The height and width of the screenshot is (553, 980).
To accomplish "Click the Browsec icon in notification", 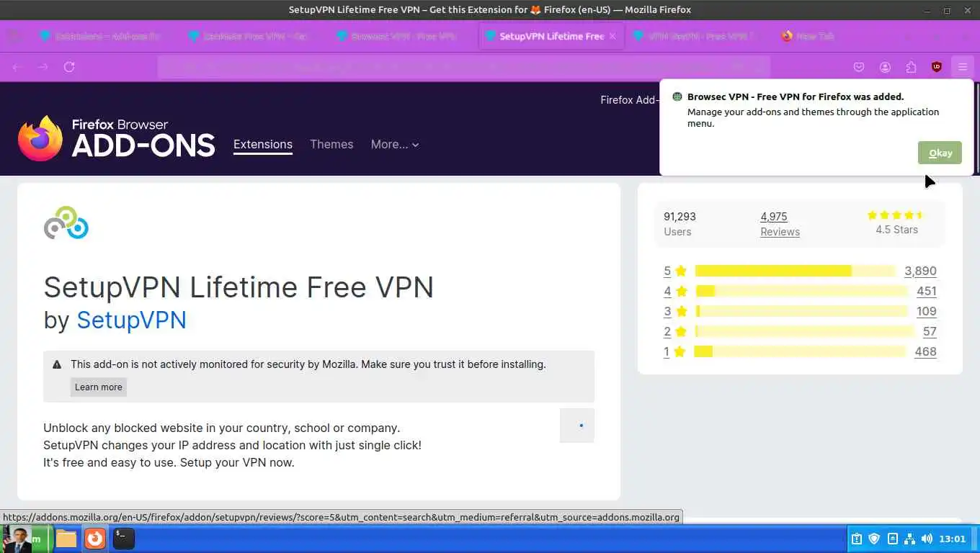I will pyautogui.click(x=677, y=96).
